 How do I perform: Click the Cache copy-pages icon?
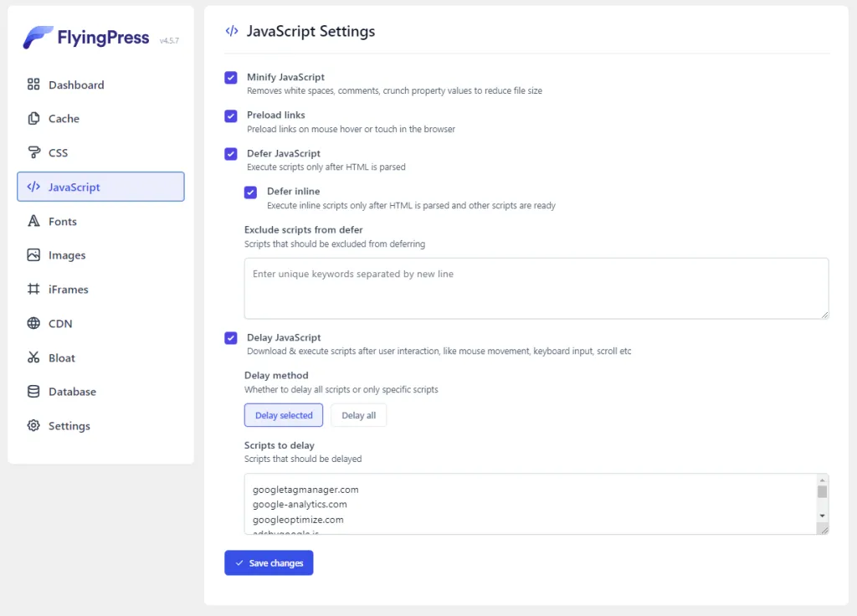(33, 119)
